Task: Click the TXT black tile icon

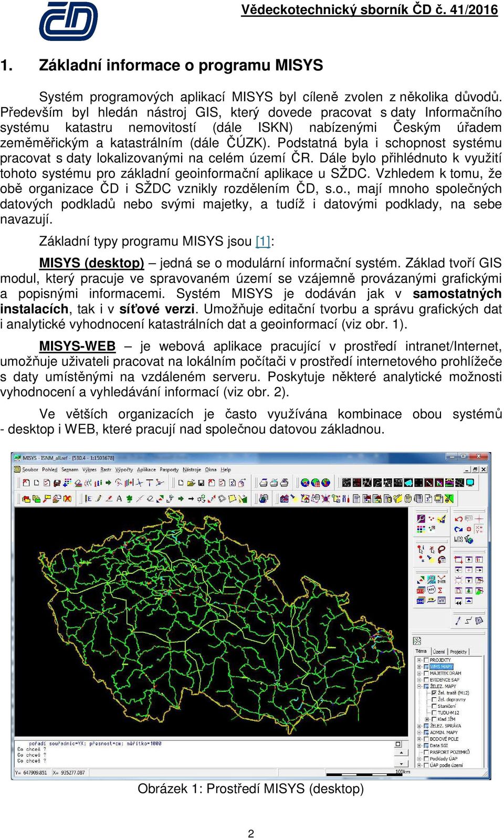Action: (x=398, y=483)
